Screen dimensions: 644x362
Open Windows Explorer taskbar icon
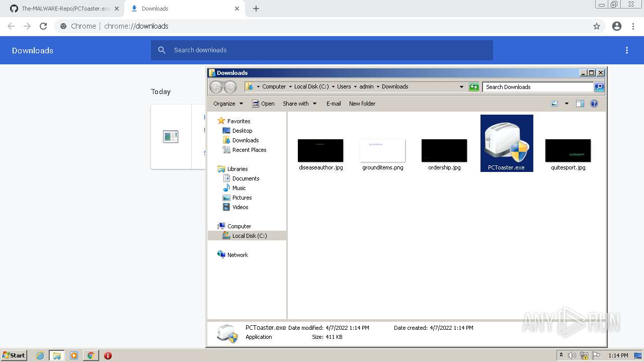click(x=57, y=355)
